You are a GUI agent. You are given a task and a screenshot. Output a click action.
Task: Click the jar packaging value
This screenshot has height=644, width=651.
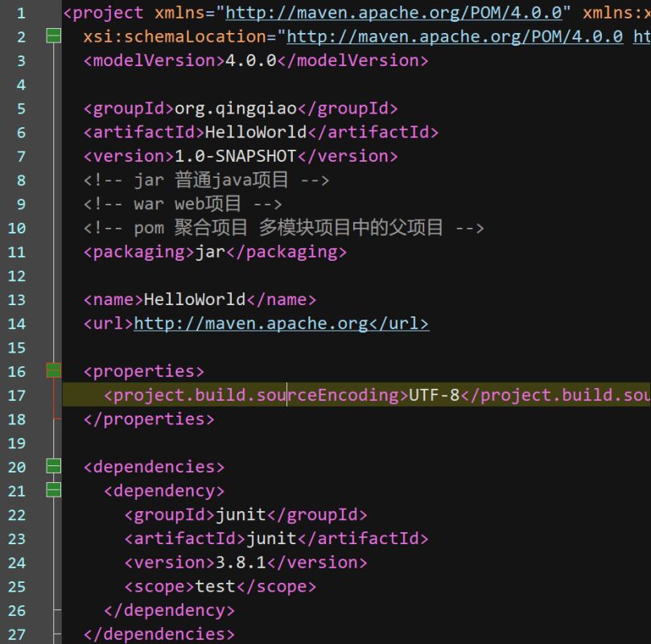[x=210, y=253]
